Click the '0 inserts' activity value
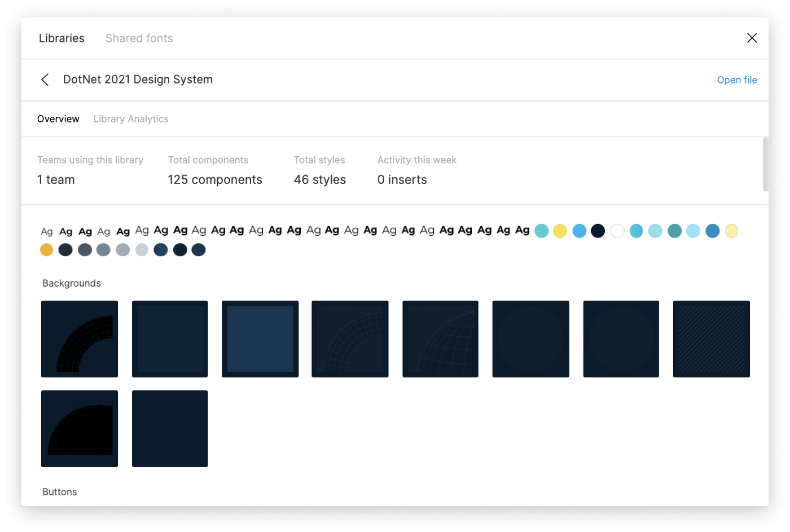The image size is (790, 532). tap(402, 180)
